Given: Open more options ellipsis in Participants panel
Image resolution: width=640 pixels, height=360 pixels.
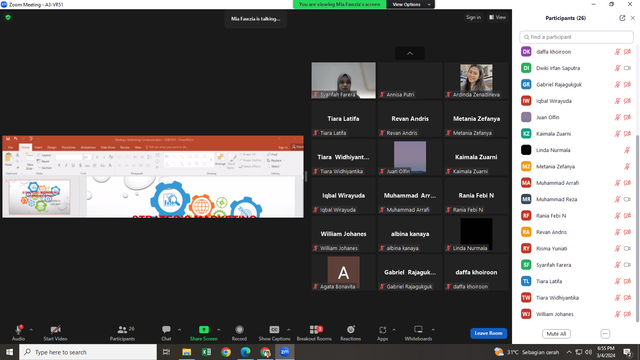Looking at the screenshot, I should (605, 334).
